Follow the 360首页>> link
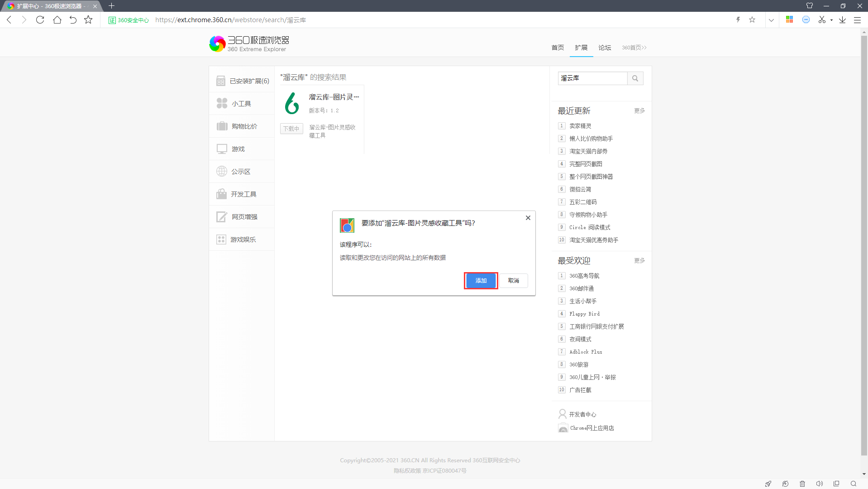 pyautogui.click(x=634, y=48)
